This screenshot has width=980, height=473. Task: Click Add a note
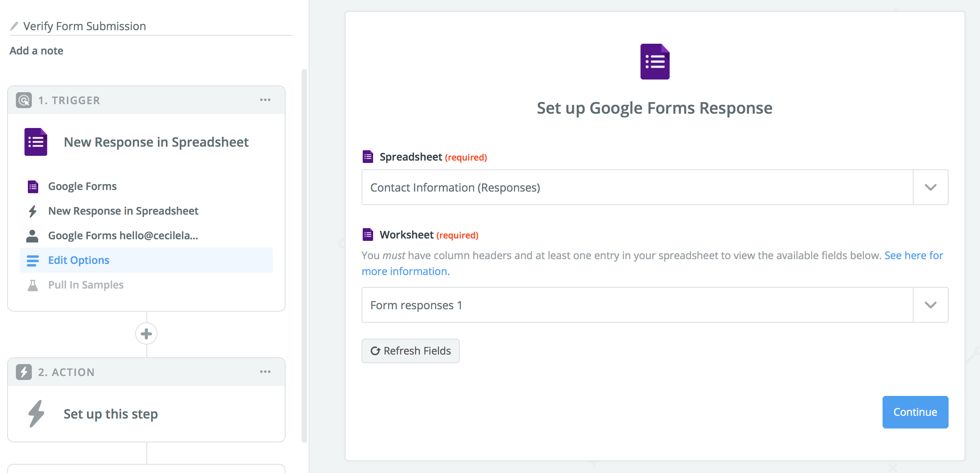click(36, 50)
